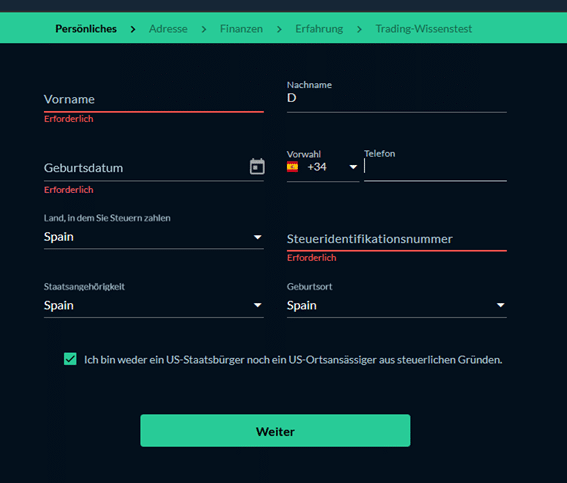Click the Spanish flag in Vorwahl
The height and width of the screenshot is (483, 567).
pyautogui.click(x=292, y=167)
